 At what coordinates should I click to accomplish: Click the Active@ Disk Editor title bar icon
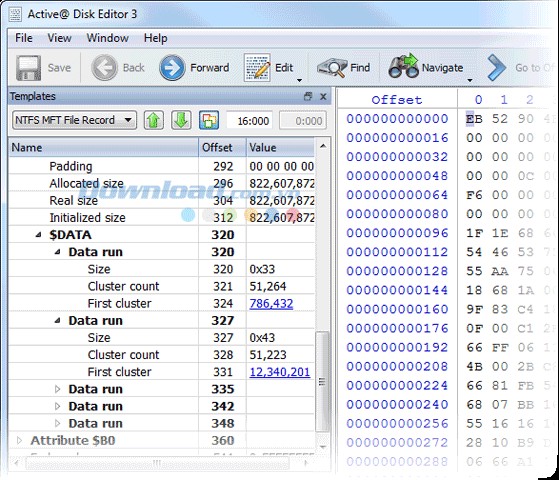[x=16, y=15]
